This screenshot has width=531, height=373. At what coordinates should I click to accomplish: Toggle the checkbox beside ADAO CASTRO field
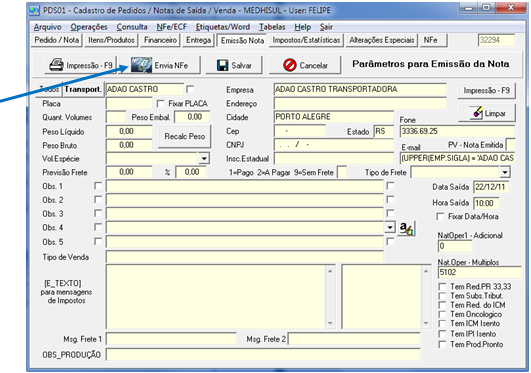[190, 89]
